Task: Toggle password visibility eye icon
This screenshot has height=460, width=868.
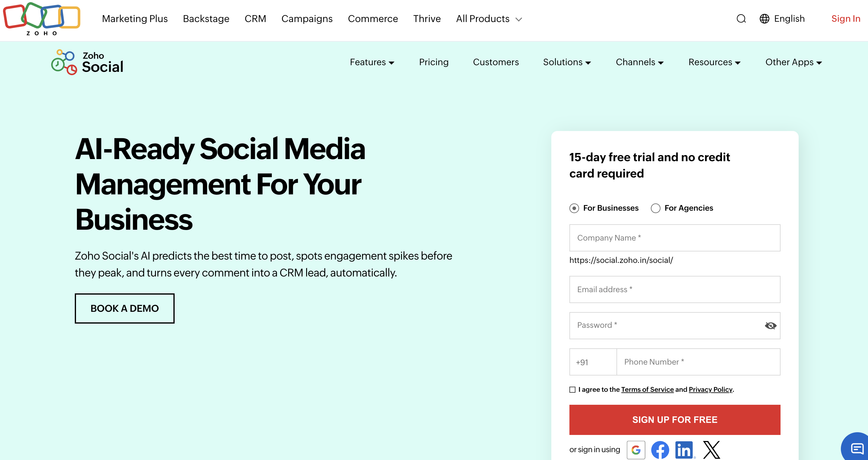Action: pos(770,325)
